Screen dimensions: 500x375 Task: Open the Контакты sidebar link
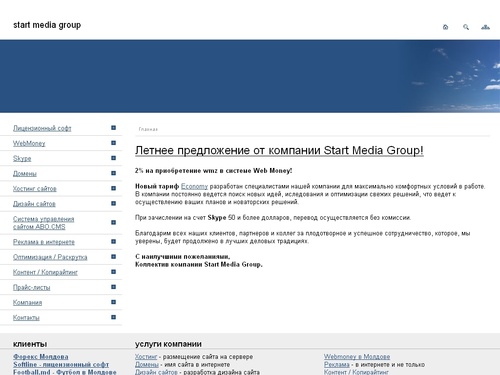pyautogui.click(x=26, y=318)
